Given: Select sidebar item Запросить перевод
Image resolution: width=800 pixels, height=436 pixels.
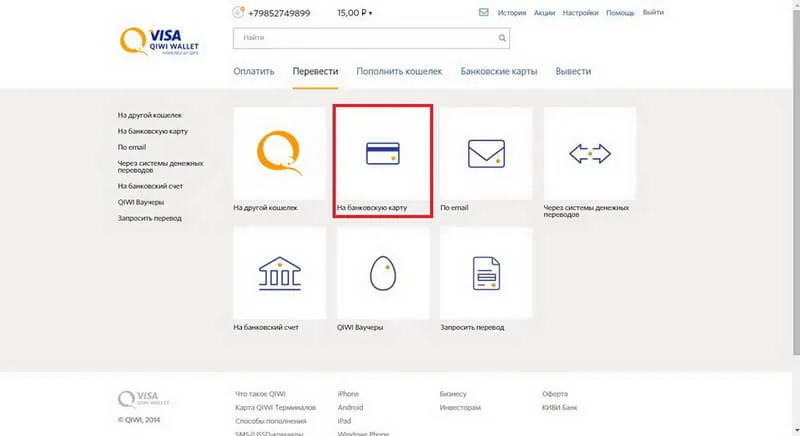Looking at the screenshot, I should pos(149,218).
